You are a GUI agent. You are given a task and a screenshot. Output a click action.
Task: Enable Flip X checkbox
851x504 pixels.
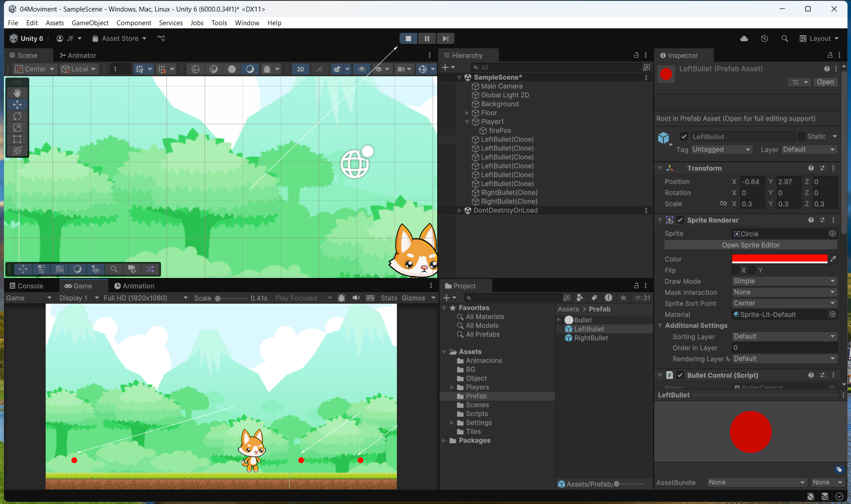(736, 270)
